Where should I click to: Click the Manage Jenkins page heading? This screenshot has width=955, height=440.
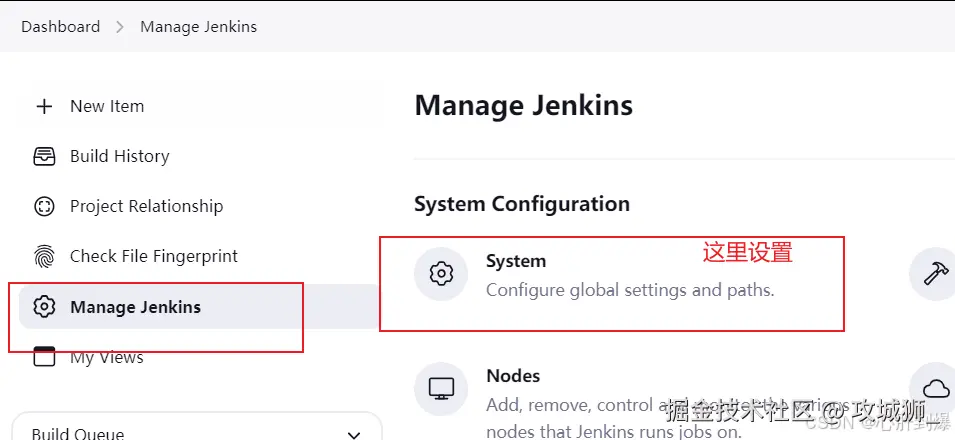(x=524, y=105)
